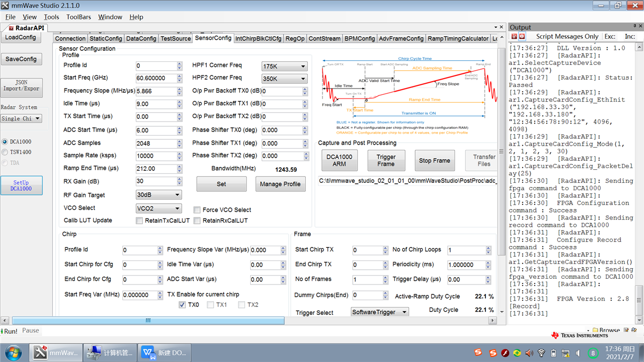Click the SaveConfig button
644x362 pixels.
point(21,59)
